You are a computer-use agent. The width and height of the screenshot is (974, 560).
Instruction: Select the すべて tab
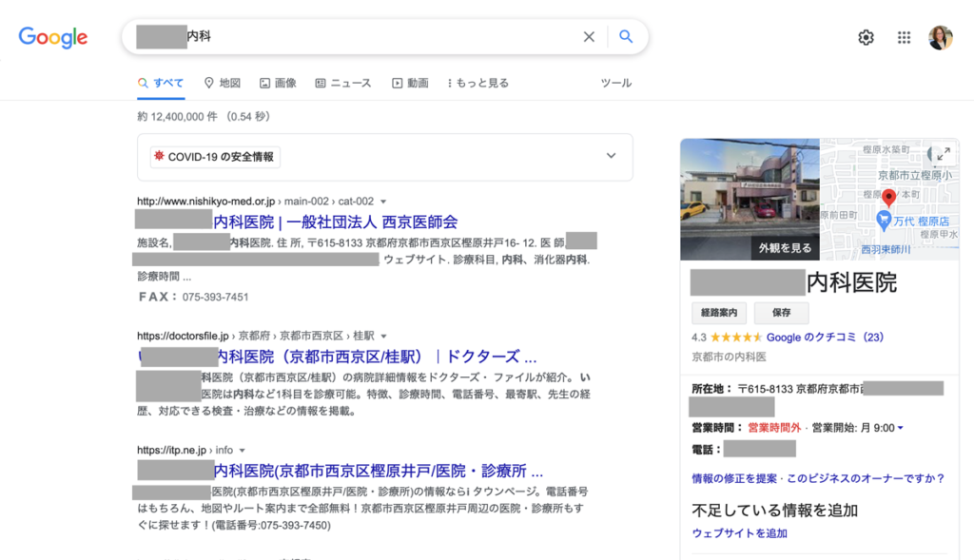point(161,84)
